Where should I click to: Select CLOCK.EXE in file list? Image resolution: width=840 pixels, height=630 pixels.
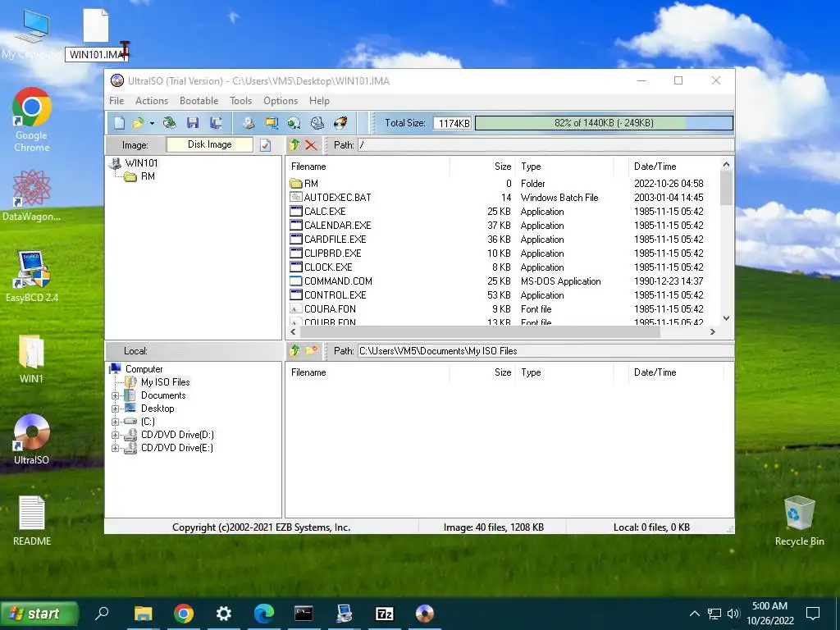(328, 267)
